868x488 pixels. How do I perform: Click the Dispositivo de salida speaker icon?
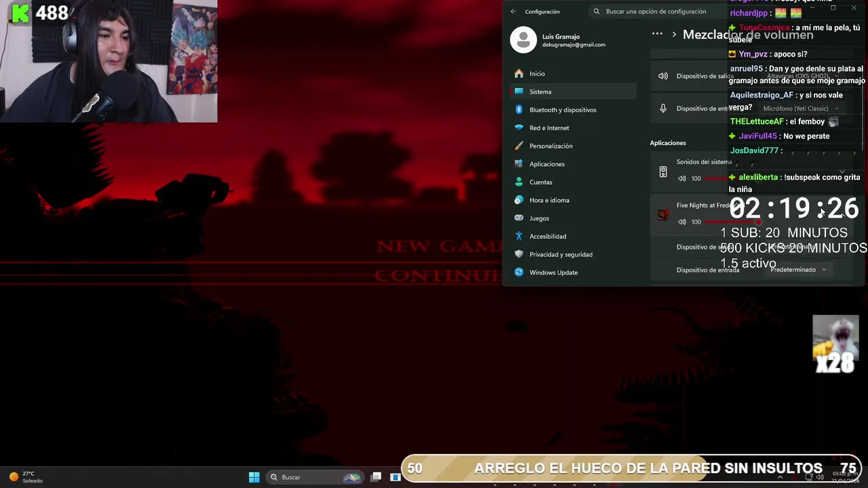point(663,76)
